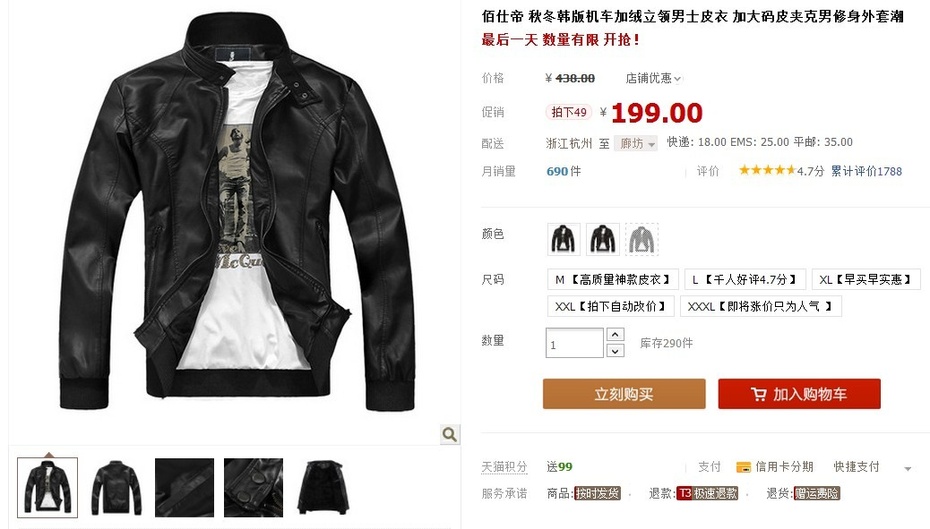Image resolution: width=930 pixels, height=529 pixels.
Task: Increase quantity with the up arrow
Action: pos(615,335)
